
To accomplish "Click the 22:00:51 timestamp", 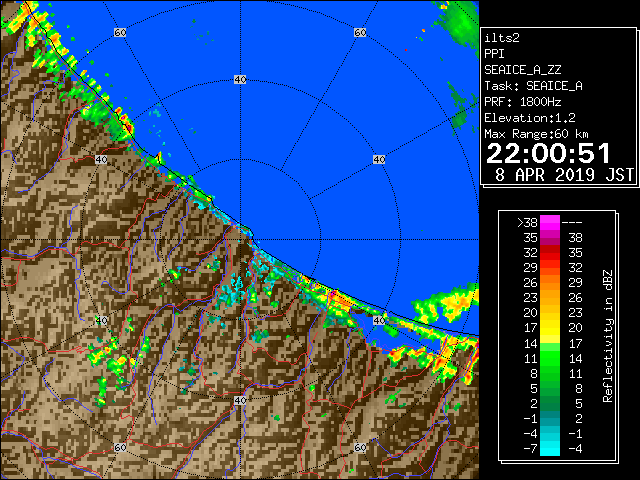I will 548,153.
